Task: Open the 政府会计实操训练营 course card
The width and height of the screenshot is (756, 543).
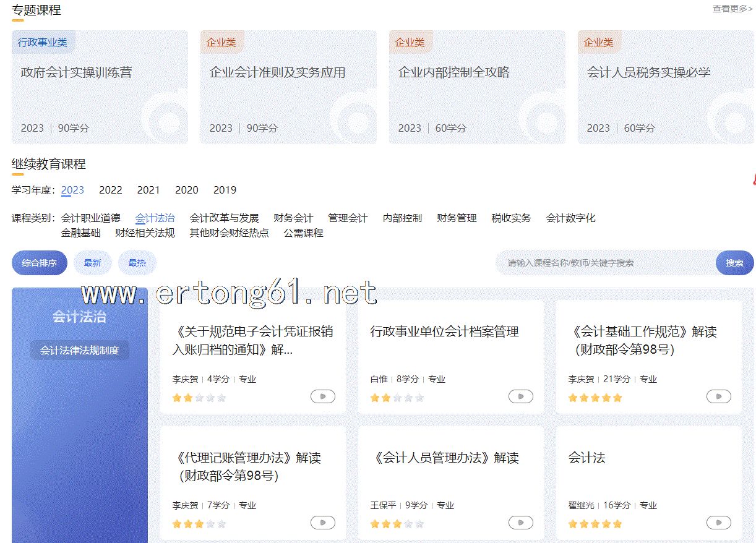Action: 100,87
